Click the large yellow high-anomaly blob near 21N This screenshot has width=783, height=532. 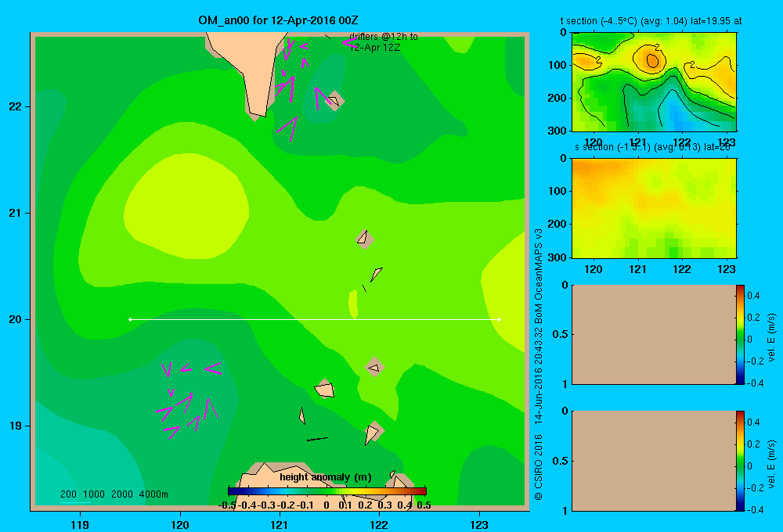186,206
